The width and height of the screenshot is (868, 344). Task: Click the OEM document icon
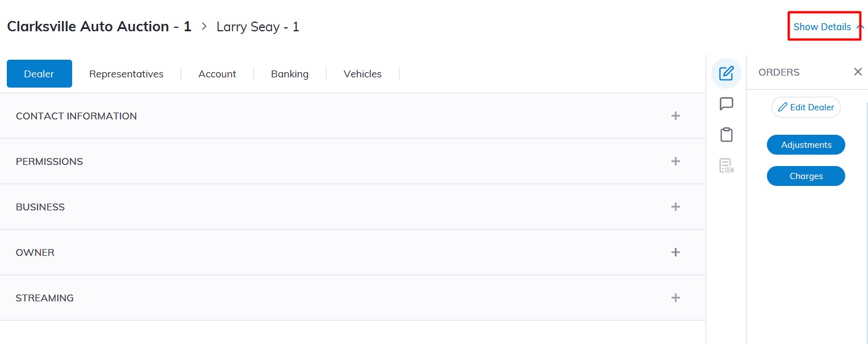click(726, 165)
